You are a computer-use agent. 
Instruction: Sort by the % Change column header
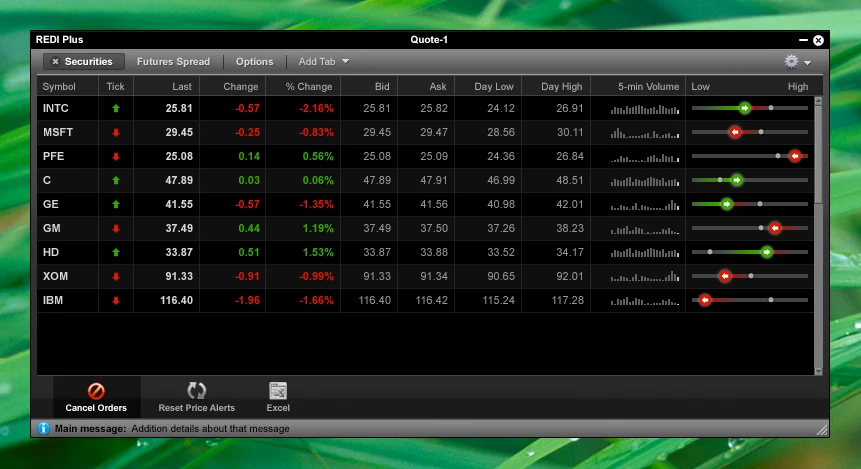tap(309, 86)
